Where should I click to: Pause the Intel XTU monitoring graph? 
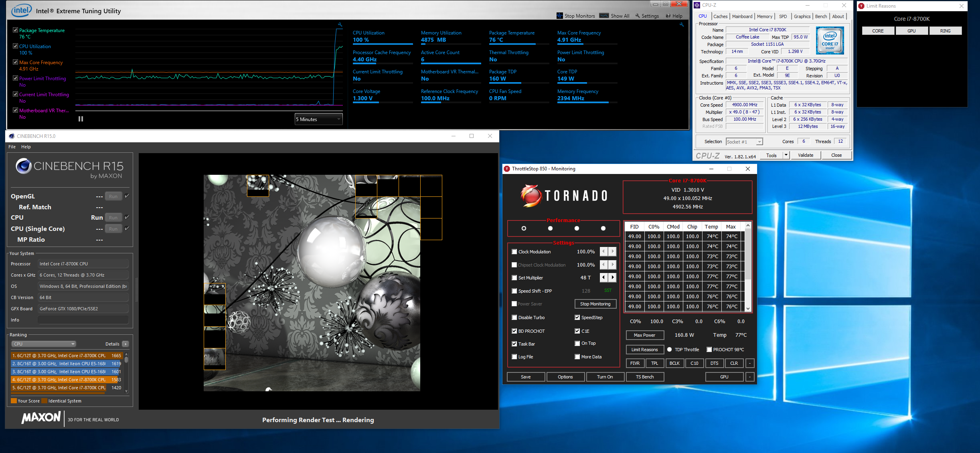[x=81, y=119]
